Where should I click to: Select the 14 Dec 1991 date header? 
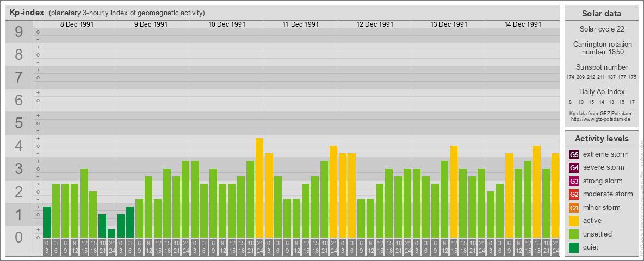522,24
